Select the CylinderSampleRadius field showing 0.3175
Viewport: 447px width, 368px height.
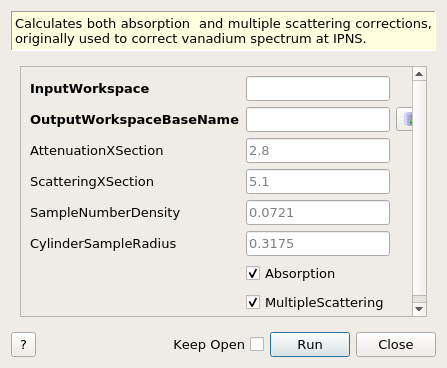318,244
